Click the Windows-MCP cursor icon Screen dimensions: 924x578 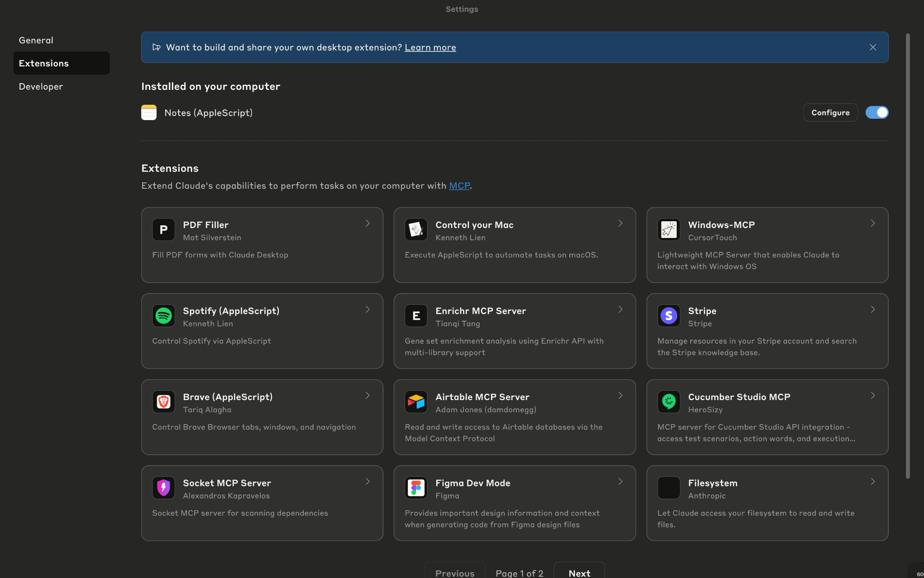669,229
